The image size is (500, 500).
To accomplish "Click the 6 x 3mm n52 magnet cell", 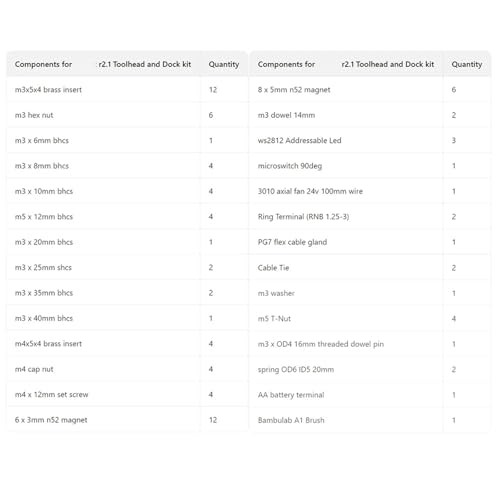I will (x=104, y=420).
